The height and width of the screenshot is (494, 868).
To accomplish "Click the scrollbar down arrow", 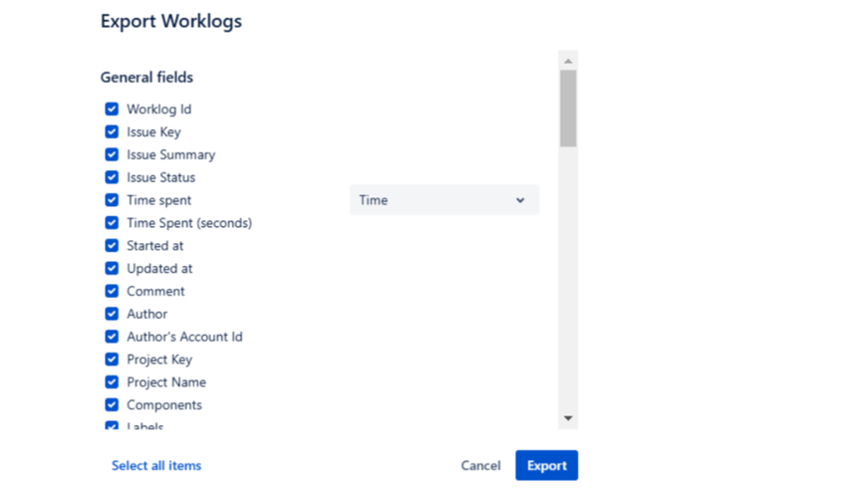I will pyautogui.click(x=568, y=418).
